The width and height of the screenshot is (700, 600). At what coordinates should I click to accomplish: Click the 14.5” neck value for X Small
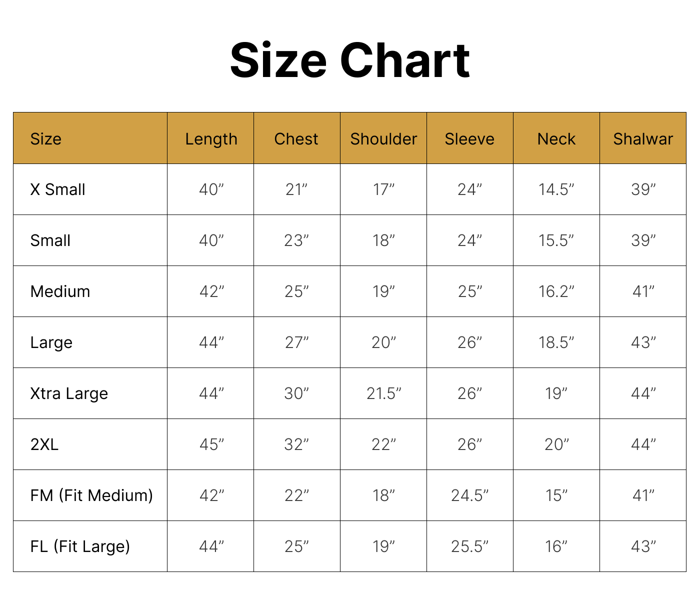click(556, 190)
